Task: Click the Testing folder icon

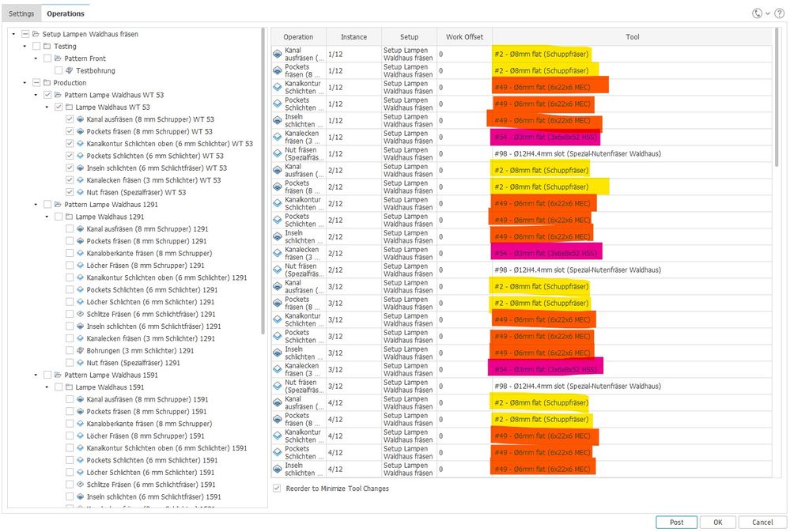Action: pos(47,47)
